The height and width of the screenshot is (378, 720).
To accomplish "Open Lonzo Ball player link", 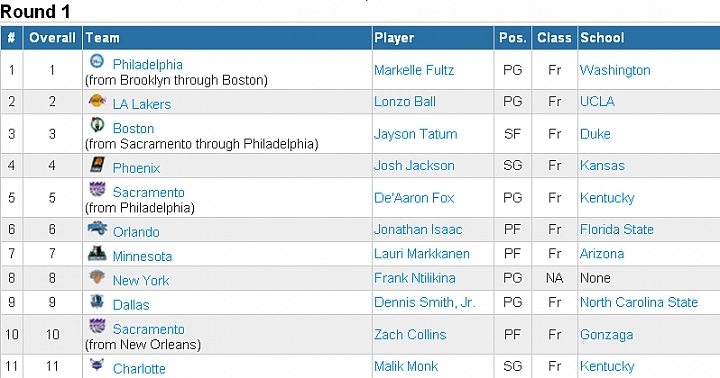I will [405, 101].
